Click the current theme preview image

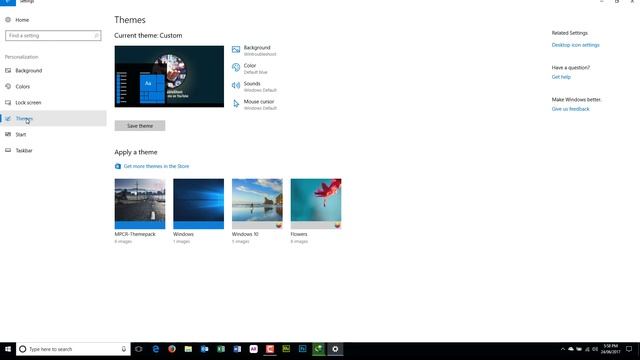169,76
